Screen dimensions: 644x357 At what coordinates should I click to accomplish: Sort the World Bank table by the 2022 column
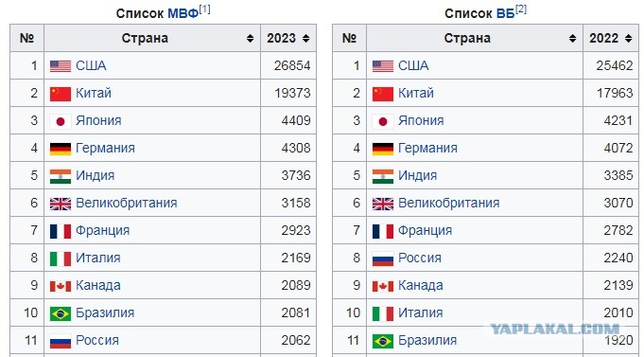pos(628,38)
